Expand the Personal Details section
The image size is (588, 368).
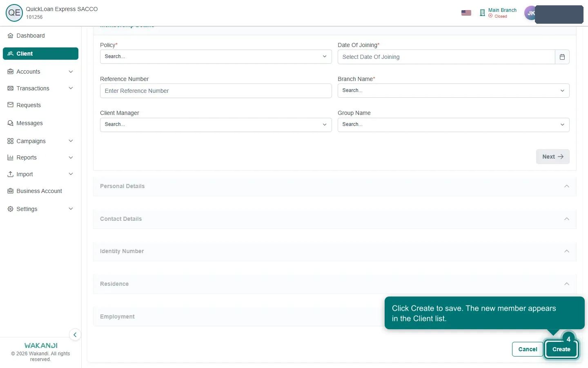(335, 186)
